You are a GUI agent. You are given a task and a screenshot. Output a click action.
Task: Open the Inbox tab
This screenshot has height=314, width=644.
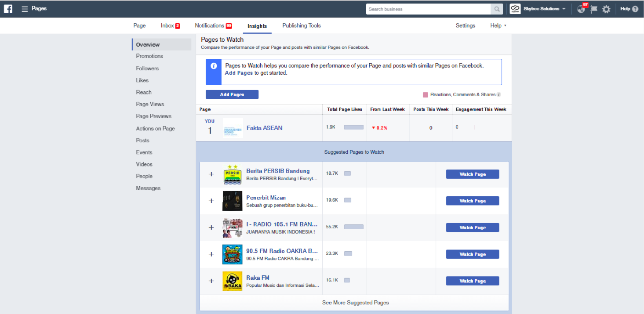point(170,25)
